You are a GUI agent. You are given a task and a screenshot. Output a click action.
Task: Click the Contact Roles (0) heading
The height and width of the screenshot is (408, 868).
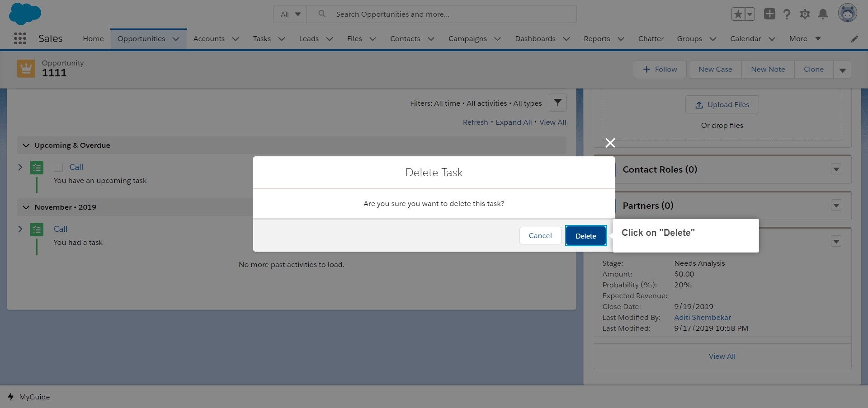(x=660, y=169)
